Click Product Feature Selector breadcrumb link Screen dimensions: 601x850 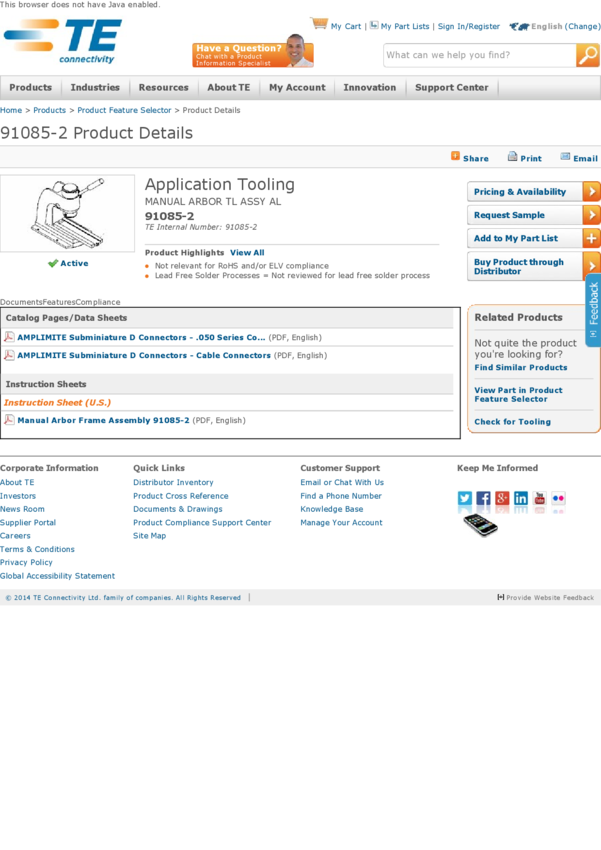click(124, 110)
